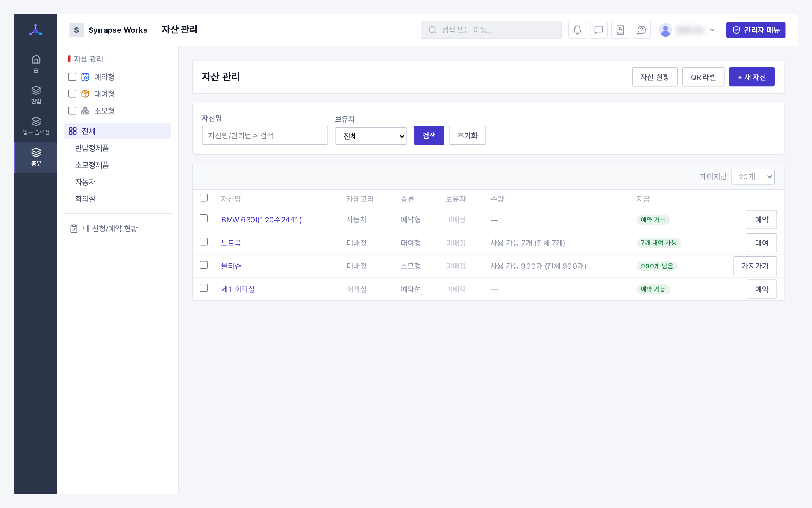Screen dimensions: 812x508
Task: Open the 협업 (collaboration) sidebar section
Action: click(x=36, y=95)
